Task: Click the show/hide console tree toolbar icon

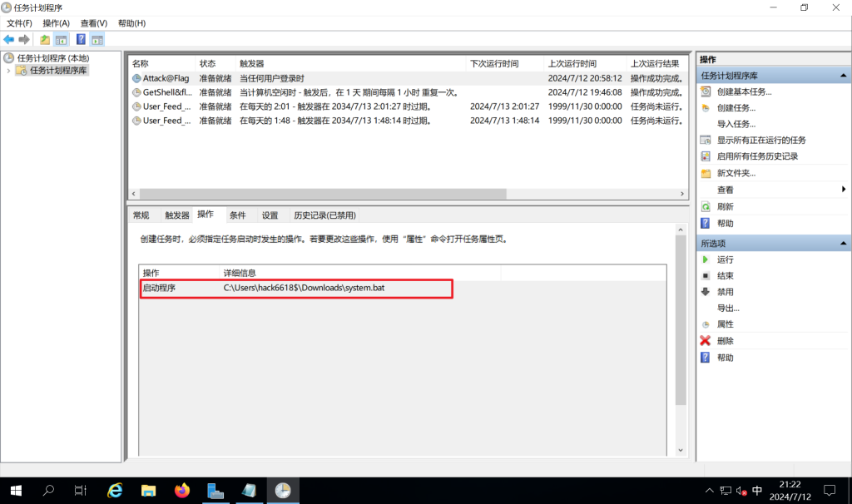Action: [x=61, y=39]
